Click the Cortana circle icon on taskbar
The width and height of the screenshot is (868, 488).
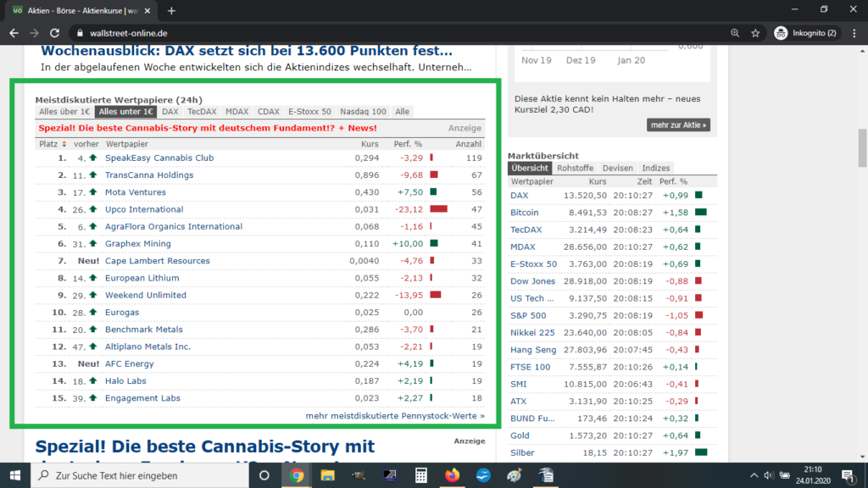click(264, 475)
